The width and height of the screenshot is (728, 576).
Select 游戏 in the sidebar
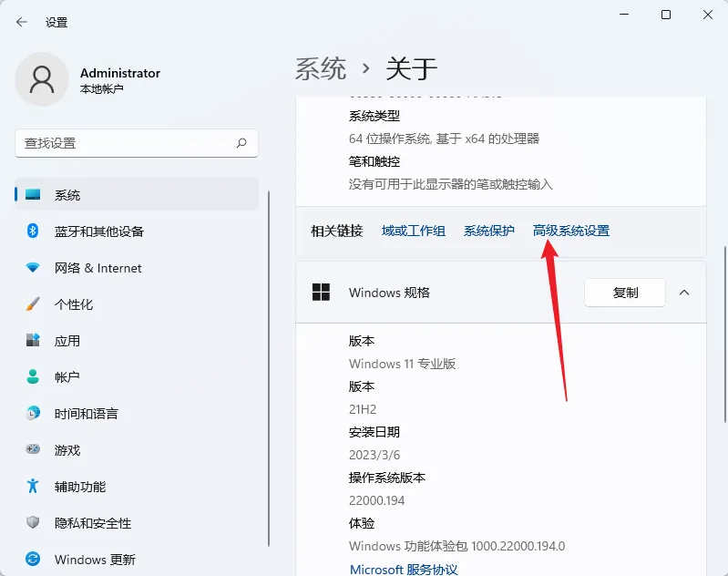coord(137,449)
